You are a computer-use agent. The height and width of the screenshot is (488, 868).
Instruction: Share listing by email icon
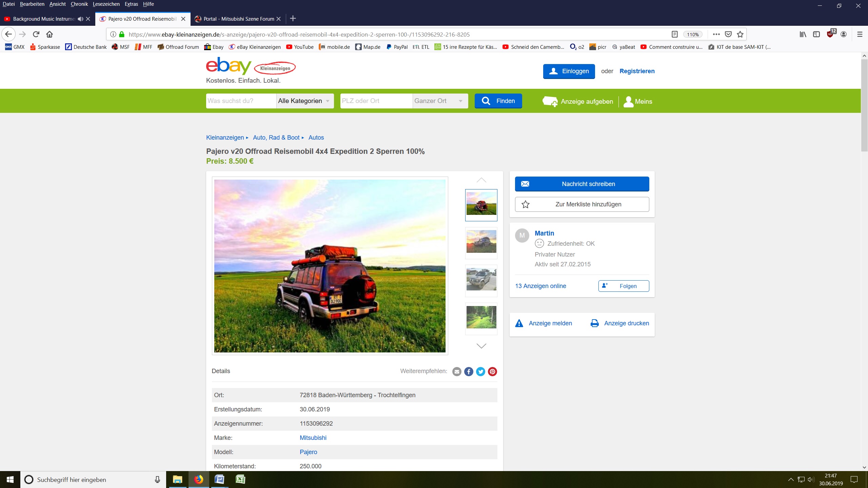pyautogui.click(x=457, y=371)
